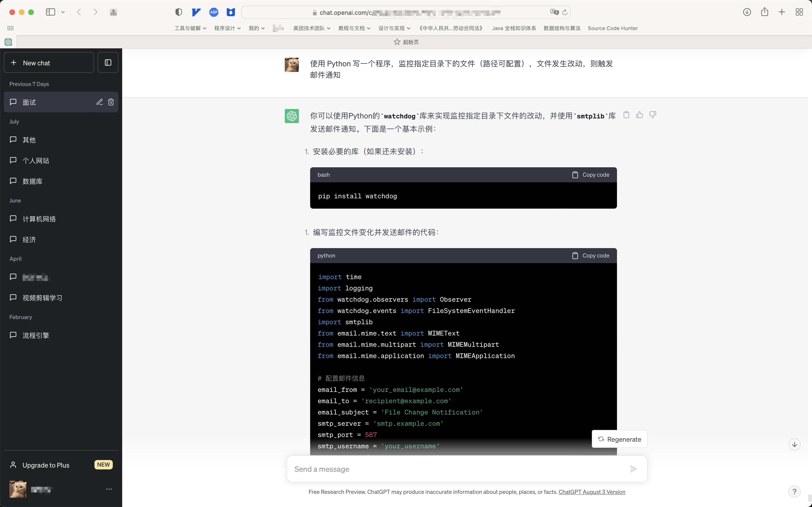This screenshot has width=812, height=507.
Task: Give thumbs up to the response
Action: pos(639,115)
